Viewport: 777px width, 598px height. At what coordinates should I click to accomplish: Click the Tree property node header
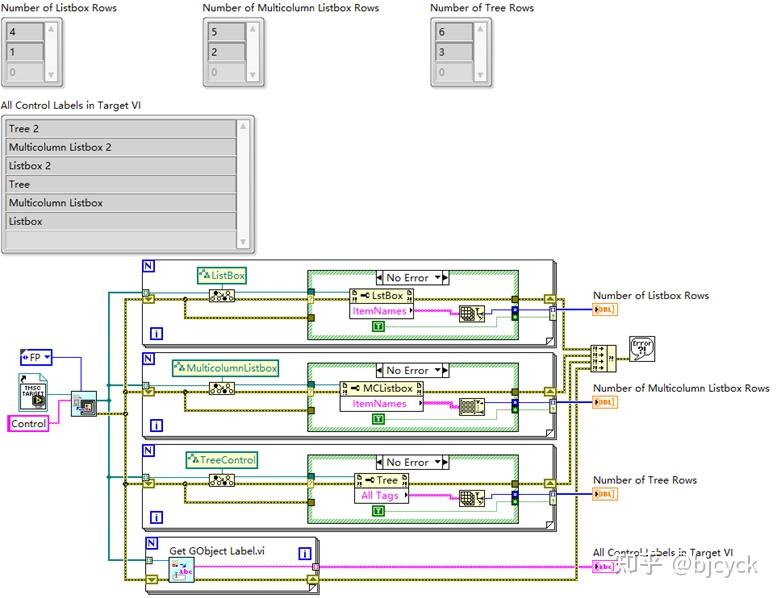click(x=382, y=480)
